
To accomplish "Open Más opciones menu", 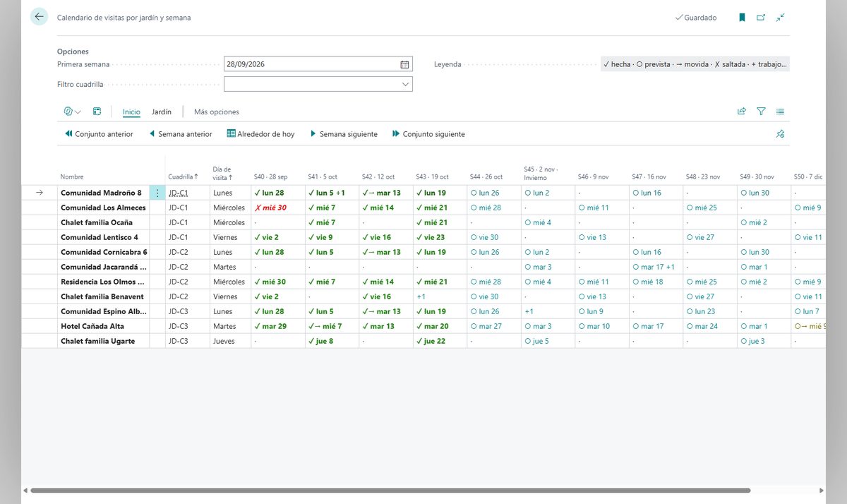I will (217, 112).
